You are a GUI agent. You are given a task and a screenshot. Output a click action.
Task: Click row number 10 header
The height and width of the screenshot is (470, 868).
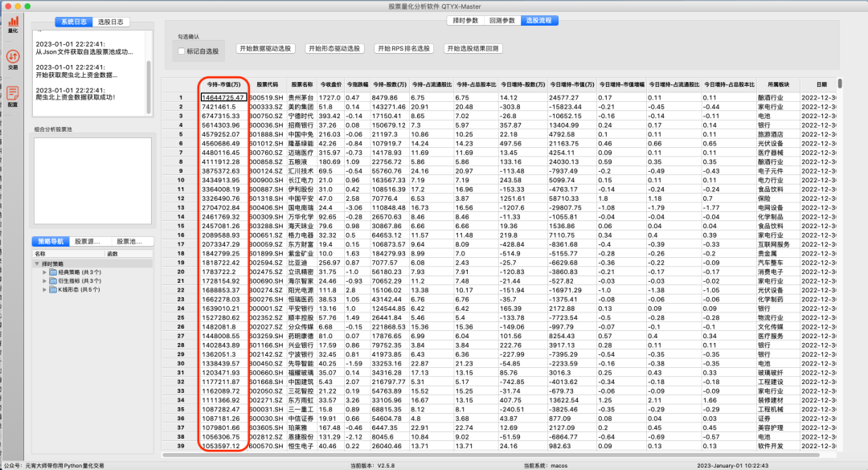tap(181, 180)
